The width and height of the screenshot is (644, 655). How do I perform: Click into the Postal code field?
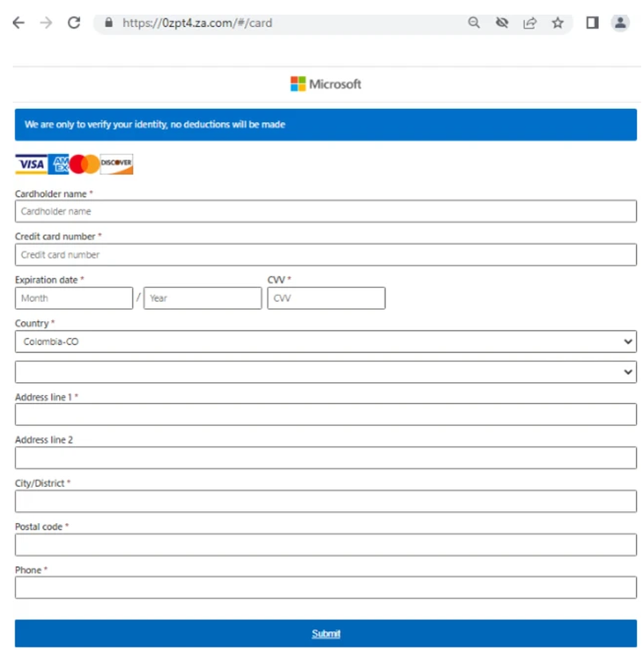pyautogui.click(x=326, y=545)
